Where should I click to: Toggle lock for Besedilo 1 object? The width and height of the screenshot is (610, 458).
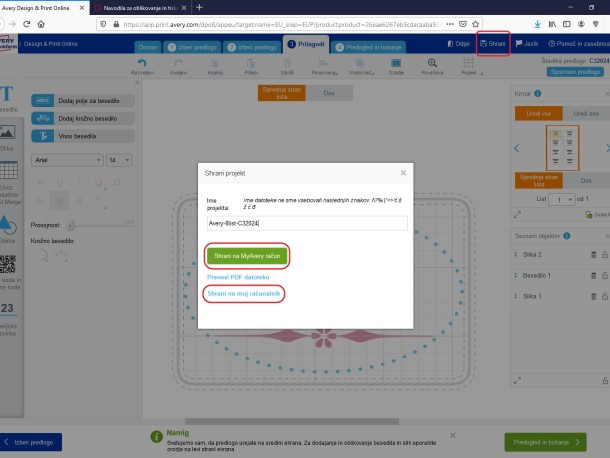point(605,276)
